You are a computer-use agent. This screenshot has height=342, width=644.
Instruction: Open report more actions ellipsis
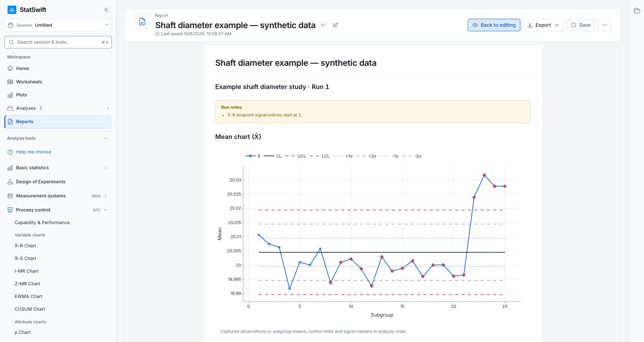pyautogui.click(x=604, y=25)
